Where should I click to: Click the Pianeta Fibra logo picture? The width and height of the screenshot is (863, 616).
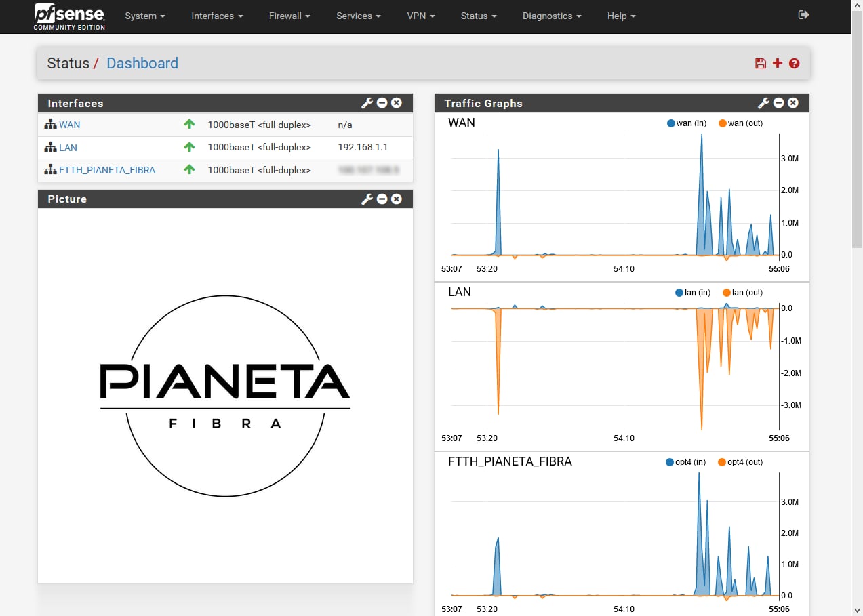tap(225, 395)
